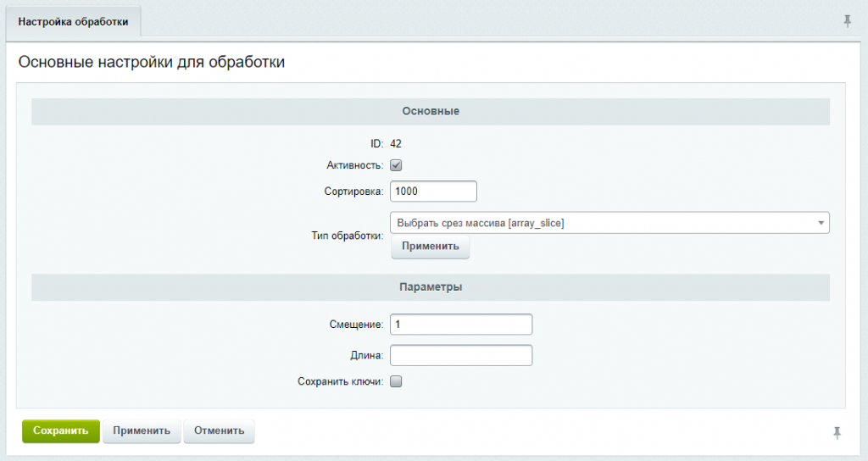Viewport: 868px width, 461px height.
Task: Click the Активность label
Action: [x=355, y=165]
